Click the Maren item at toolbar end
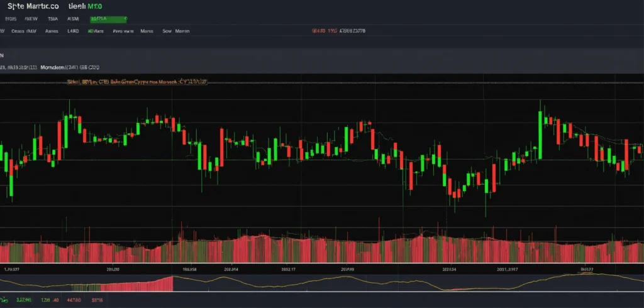Screen dimensions: 644x308 [x=182, y=30]
